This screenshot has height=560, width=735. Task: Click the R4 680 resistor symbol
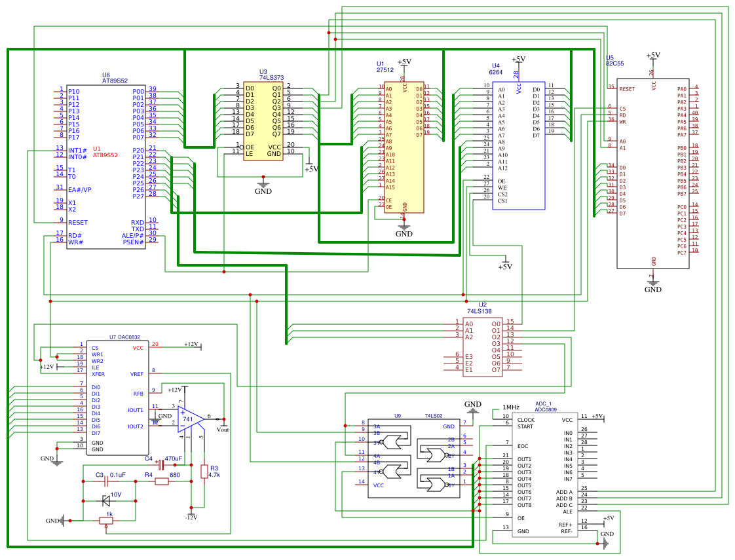click(162, 481)
